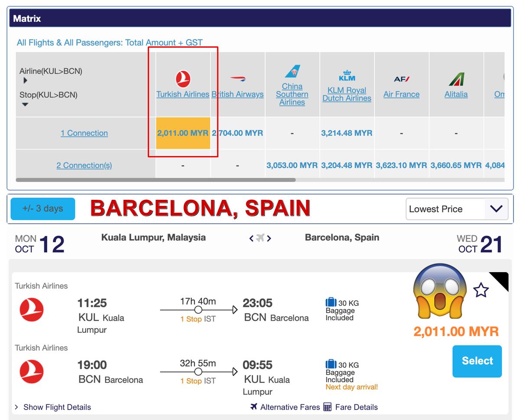This screenshot has height=420, width=520.
Task: Select the 3,204.48 MYR KLM two-connection fare
Action: 347,165
